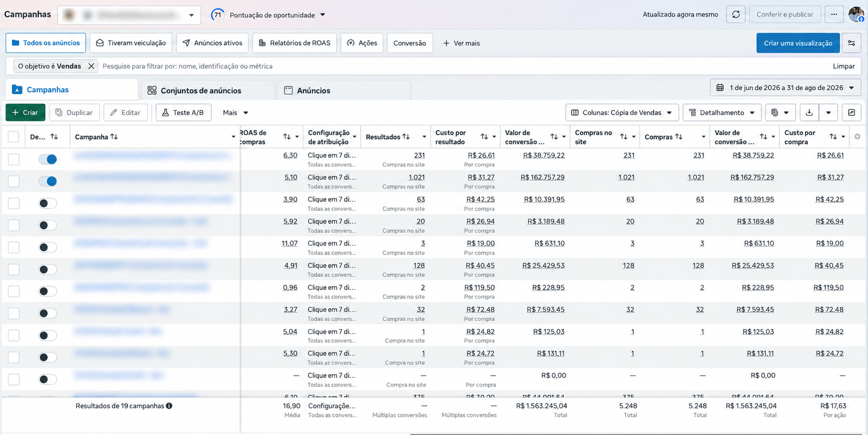This screenshot has height=435, width=868.
Task: Click Conferir e publicar button
Action: point(785,15)
